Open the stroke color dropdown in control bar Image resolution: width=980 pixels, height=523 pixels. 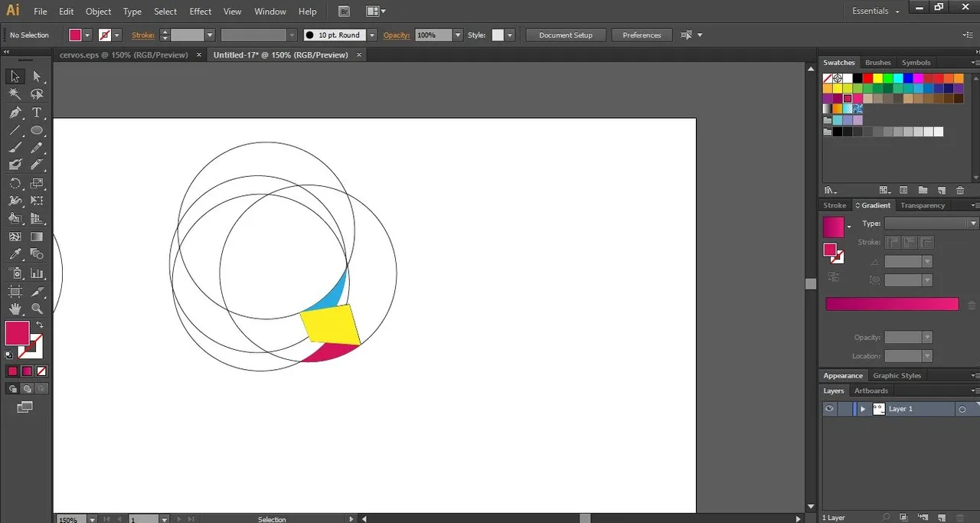pyautogui.click(x=117, y=35)
